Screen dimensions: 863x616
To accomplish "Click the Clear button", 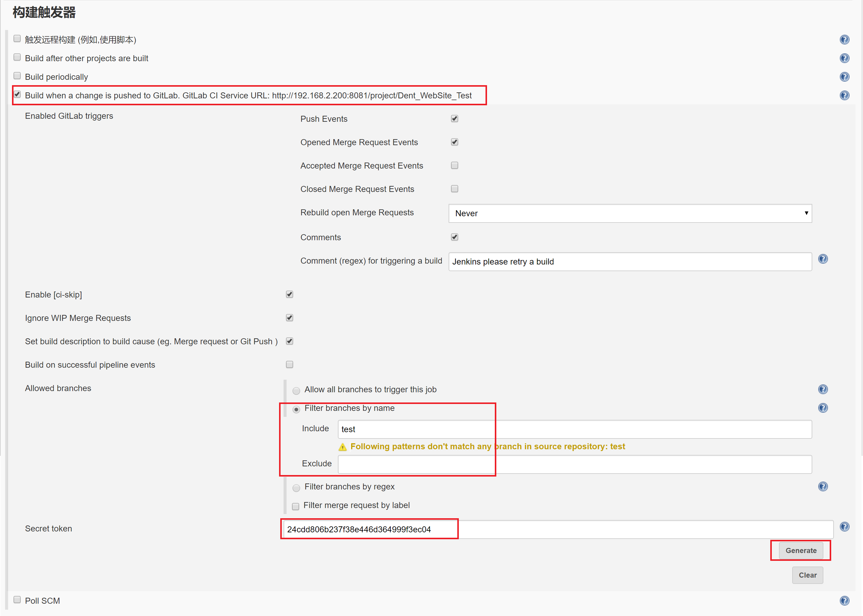I will 807,576.
